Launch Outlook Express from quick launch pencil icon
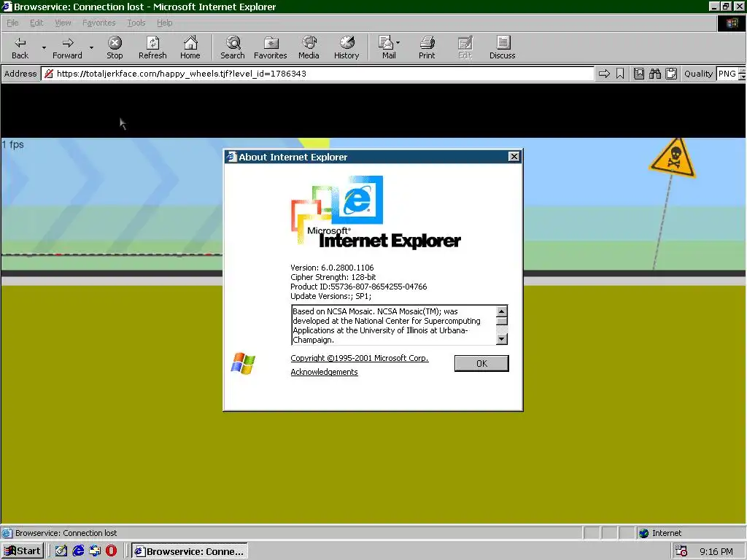The image size is (747, 560). [x=61, y=551]
